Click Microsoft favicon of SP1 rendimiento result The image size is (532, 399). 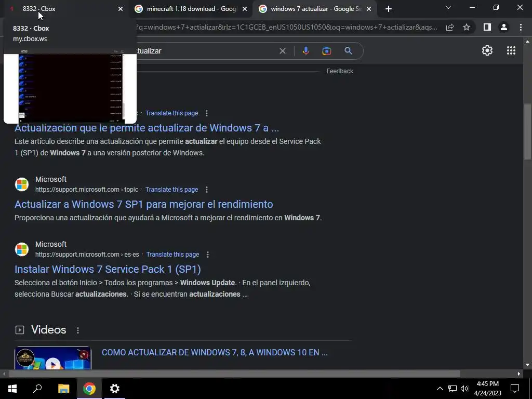click(x=22, y=184)
